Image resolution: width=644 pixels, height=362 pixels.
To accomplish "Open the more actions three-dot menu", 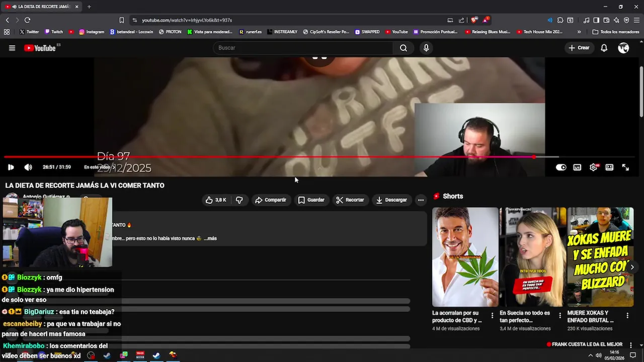I will coord(421,200).
